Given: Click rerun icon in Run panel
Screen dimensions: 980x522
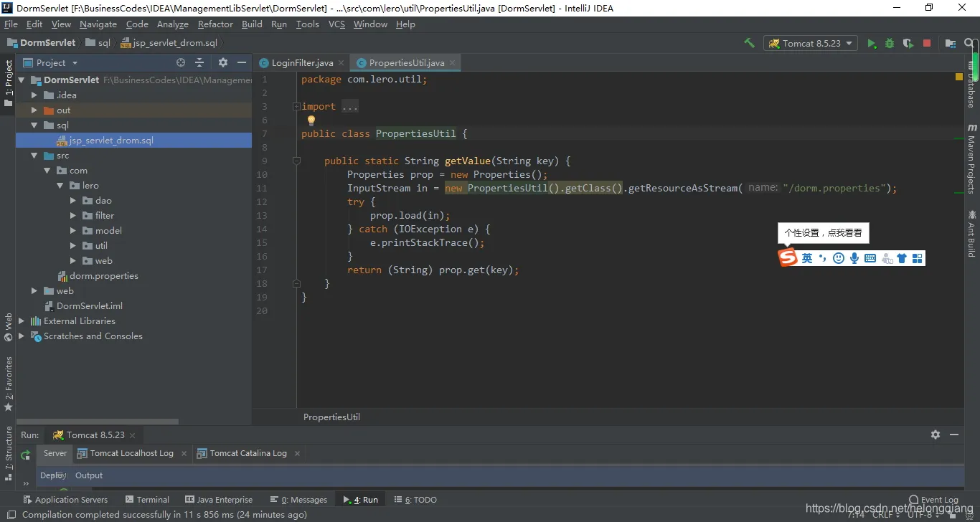Looking at the screenshot, I should click(x=26, y=455).
